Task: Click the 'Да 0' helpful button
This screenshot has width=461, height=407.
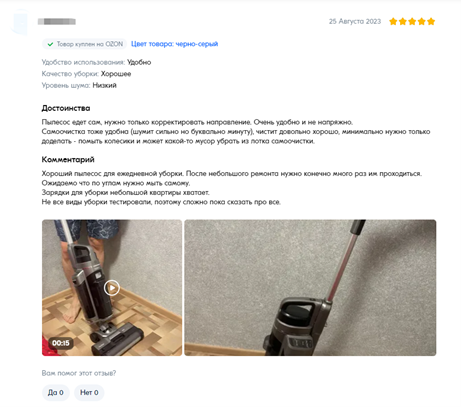Action: (56, 392)
